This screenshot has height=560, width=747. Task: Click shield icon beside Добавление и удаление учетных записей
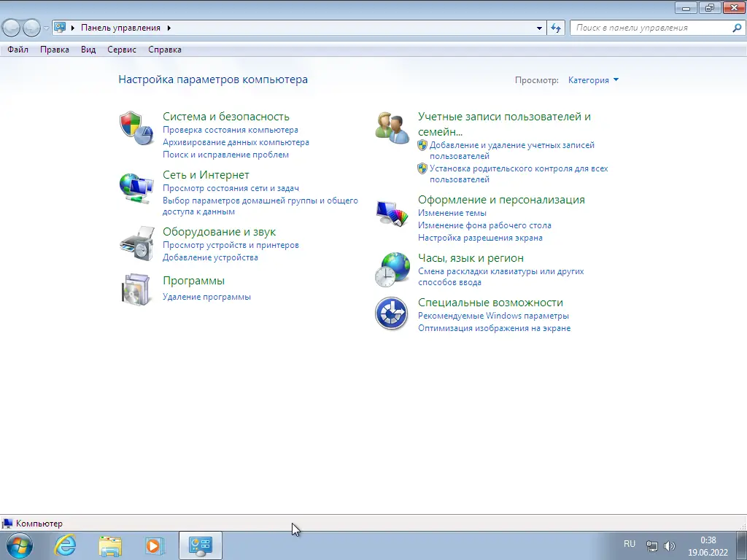(422, 145)
